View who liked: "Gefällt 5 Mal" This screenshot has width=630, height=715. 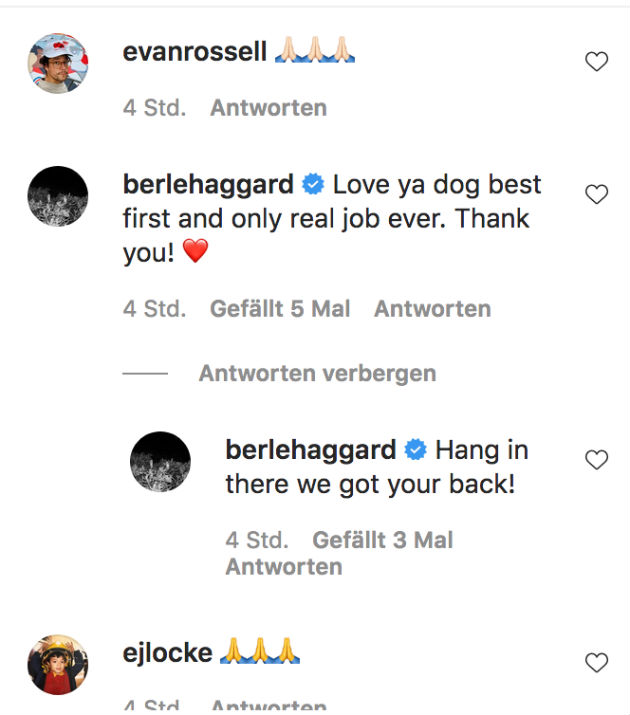(x=280, y=309)
